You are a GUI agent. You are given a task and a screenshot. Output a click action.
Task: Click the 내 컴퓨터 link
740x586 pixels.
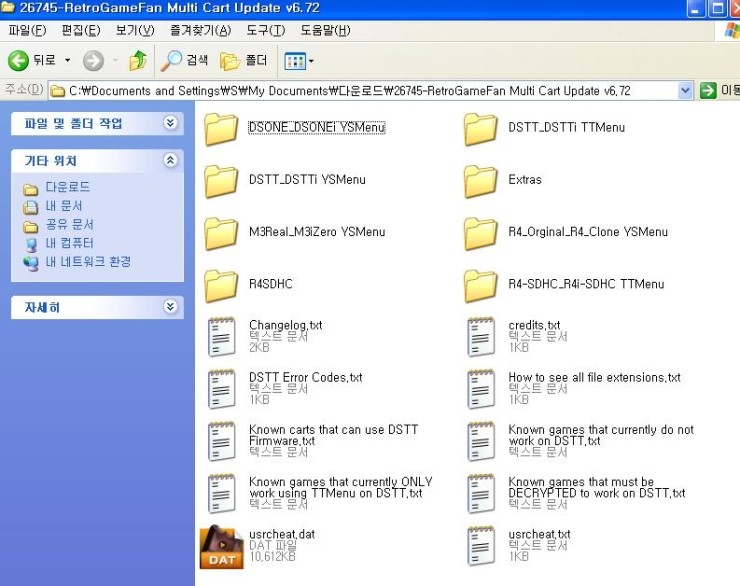(69, 243)
